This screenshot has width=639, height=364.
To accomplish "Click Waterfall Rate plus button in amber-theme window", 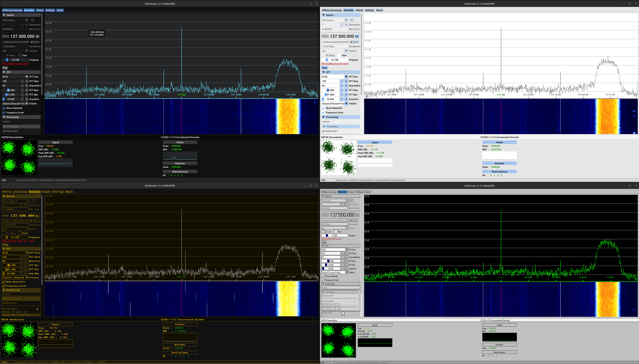I will tap(27, 261).
